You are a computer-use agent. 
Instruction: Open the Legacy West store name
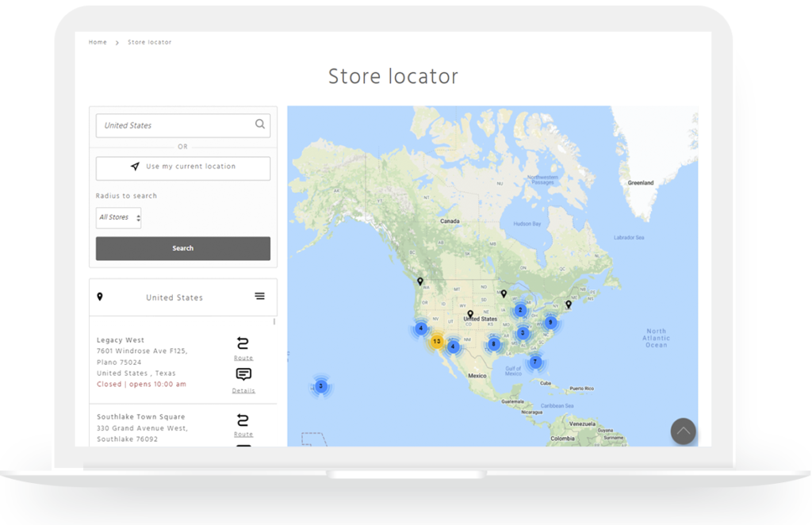click(x=121, y=340)
